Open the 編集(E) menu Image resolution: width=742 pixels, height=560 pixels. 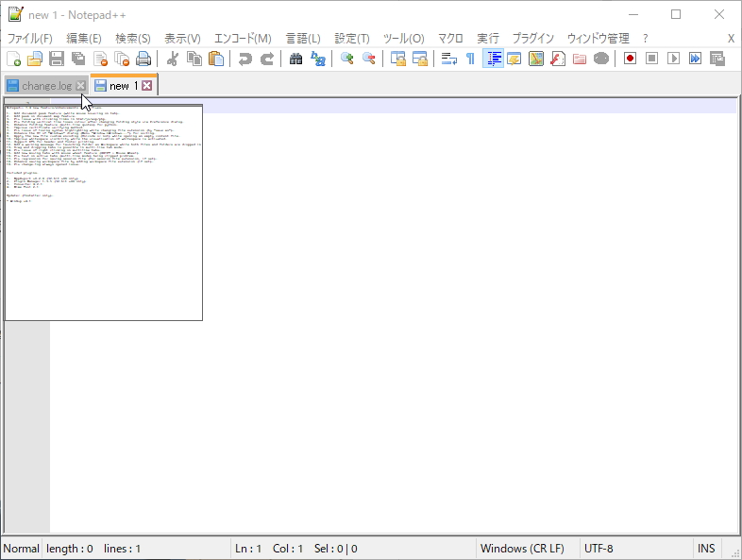84,39
